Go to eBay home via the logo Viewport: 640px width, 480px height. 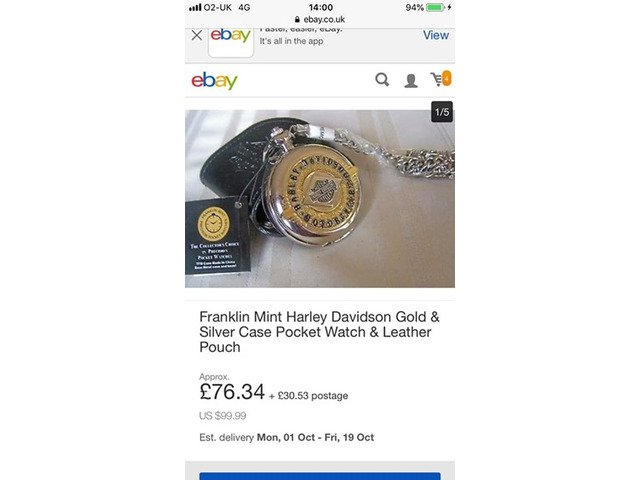(214, 80)
